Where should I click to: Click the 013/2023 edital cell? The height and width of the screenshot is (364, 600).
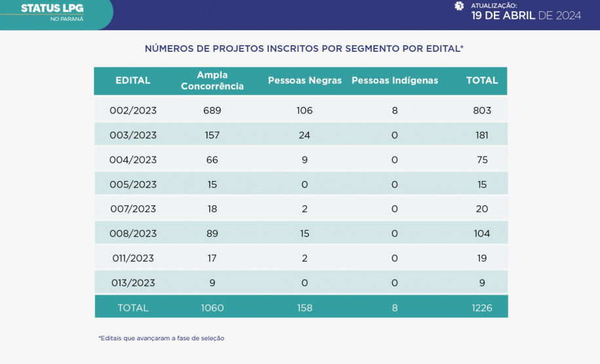(133, 283)
